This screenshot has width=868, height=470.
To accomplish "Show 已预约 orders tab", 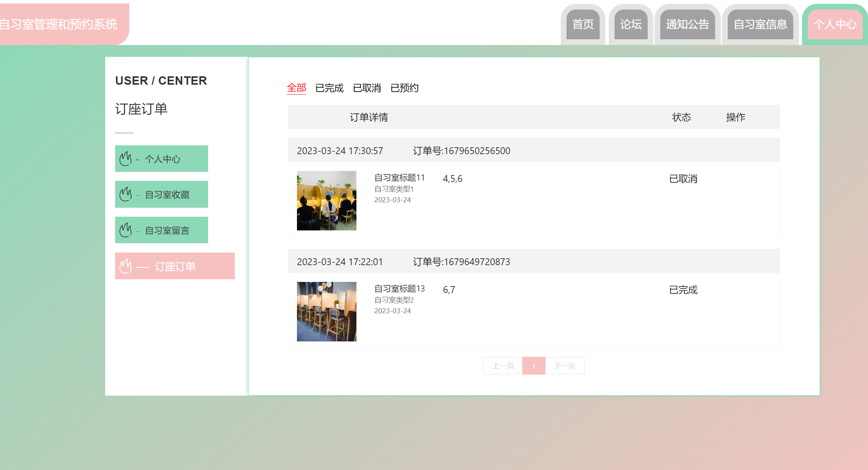I will tap(404, 88).
